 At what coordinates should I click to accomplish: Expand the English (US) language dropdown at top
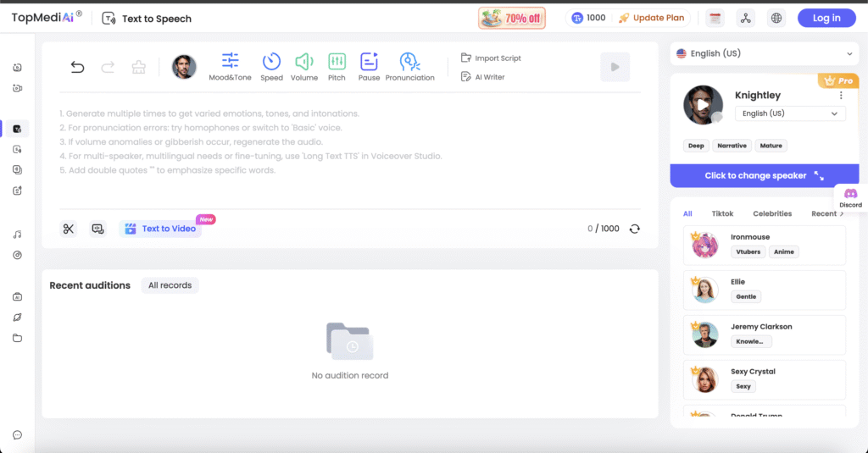pyautogui.click(x=765, y=53)
